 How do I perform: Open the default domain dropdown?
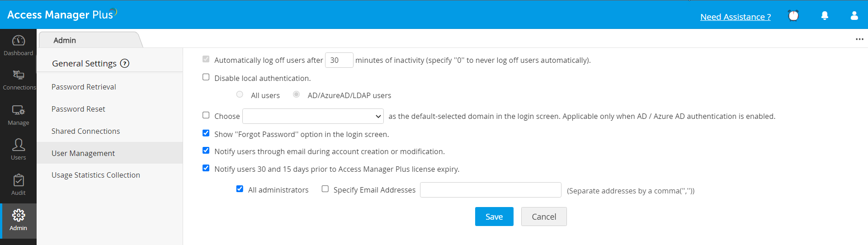(x=313, y=116)
